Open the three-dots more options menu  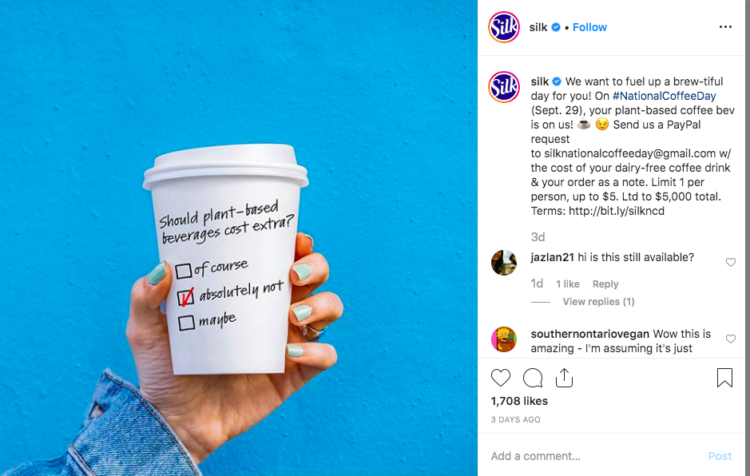[725, 27]
